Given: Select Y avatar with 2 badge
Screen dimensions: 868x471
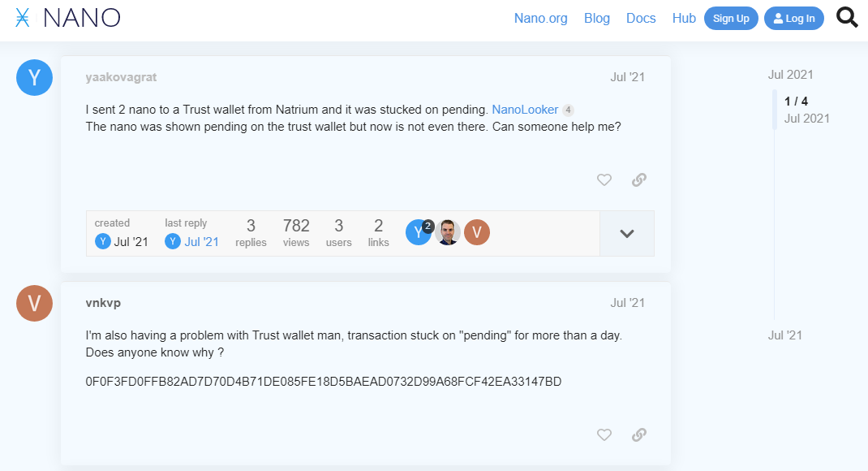Looking at the screenshot, I should [419, 232].
